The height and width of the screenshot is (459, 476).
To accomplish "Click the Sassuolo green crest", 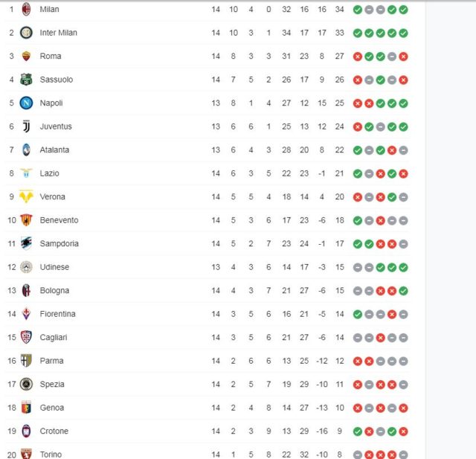I will (x=26, y=80).
